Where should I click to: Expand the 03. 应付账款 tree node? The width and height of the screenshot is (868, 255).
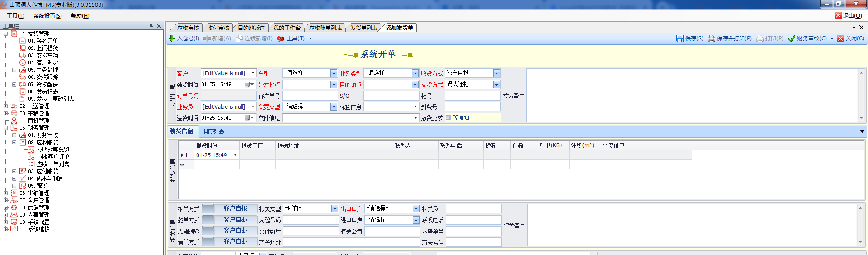[x=14, y=171]
